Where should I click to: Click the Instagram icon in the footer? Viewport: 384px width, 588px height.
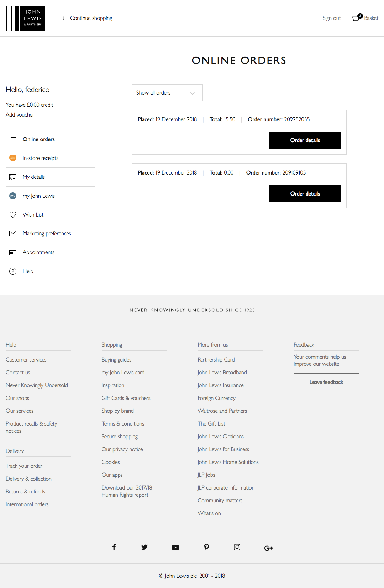[x=237, y=547]
